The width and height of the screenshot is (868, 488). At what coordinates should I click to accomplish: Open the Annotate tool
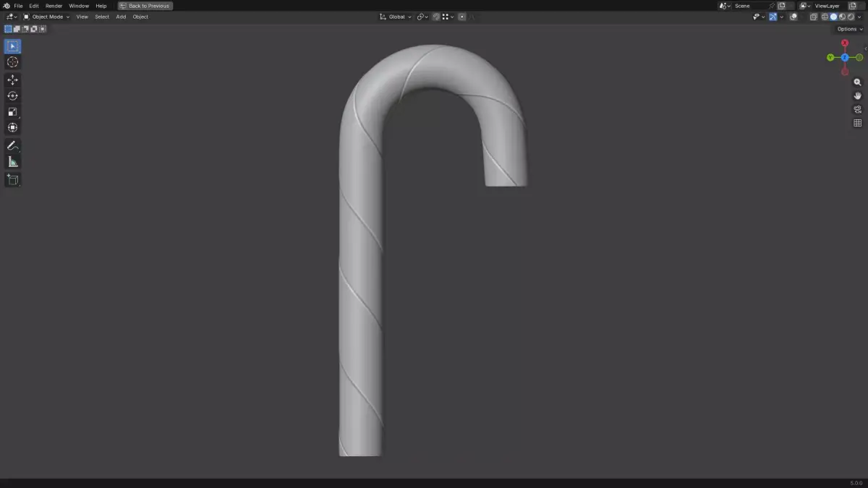(12, 145)
